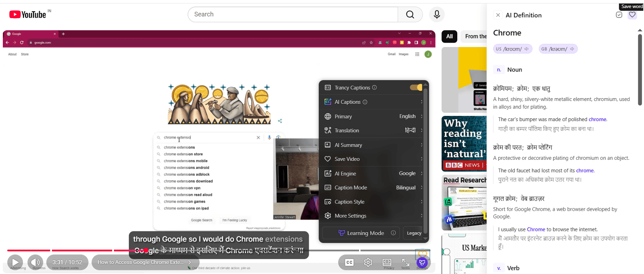This screenshot has width=644, height=274.
Task: Open Caption Style settings
Action: (x=373, y=202)
